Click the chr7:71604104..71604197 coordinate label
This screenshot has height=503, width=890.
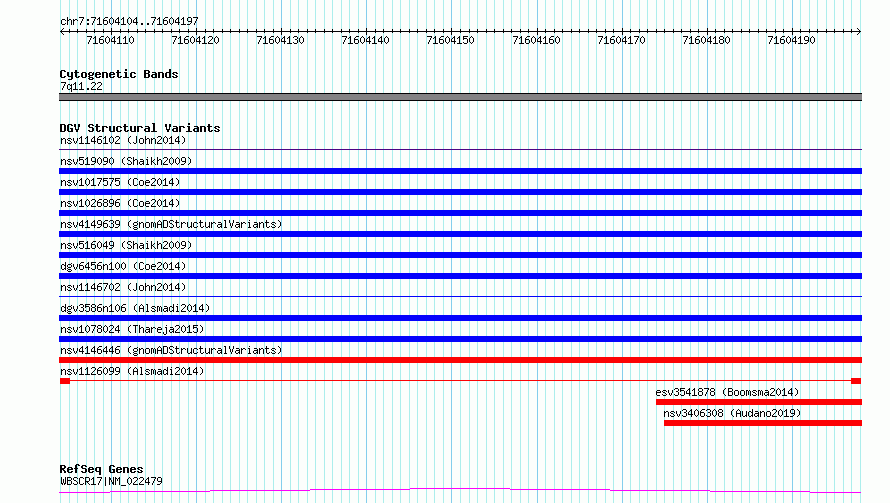tap(129, 21)
